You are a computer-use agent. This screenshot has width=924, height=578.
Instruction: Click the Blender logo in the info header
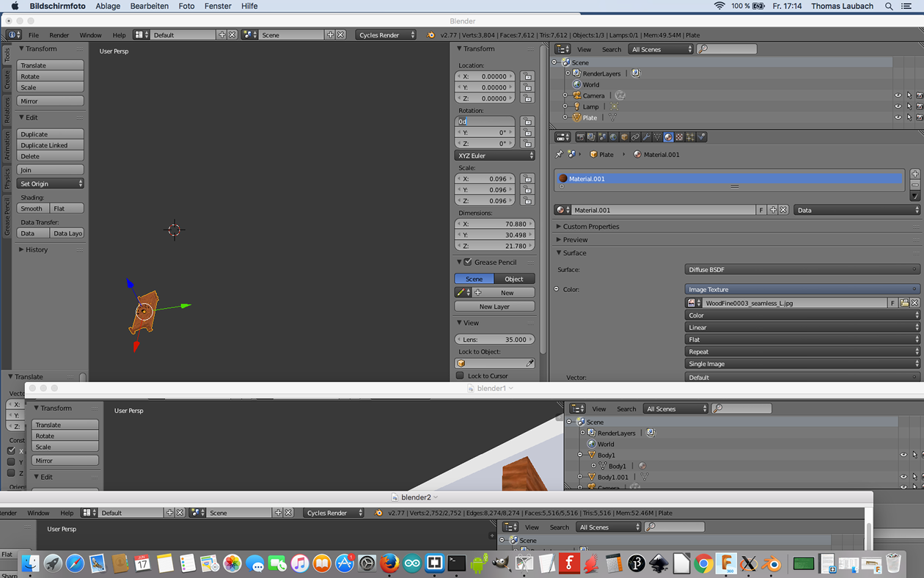click(x=430, y=34)
